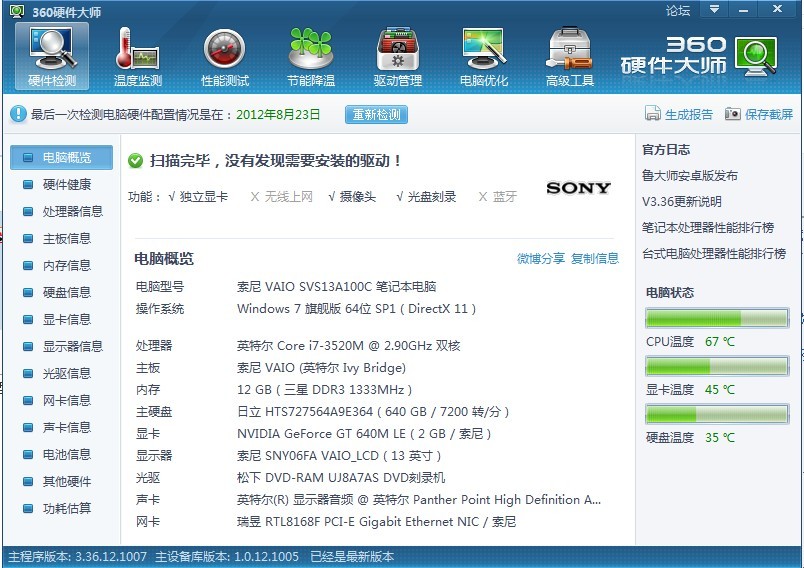804x568 pixels.
Task: Open 温度监测 temperature monitor
Action: (x=138, y=56)
